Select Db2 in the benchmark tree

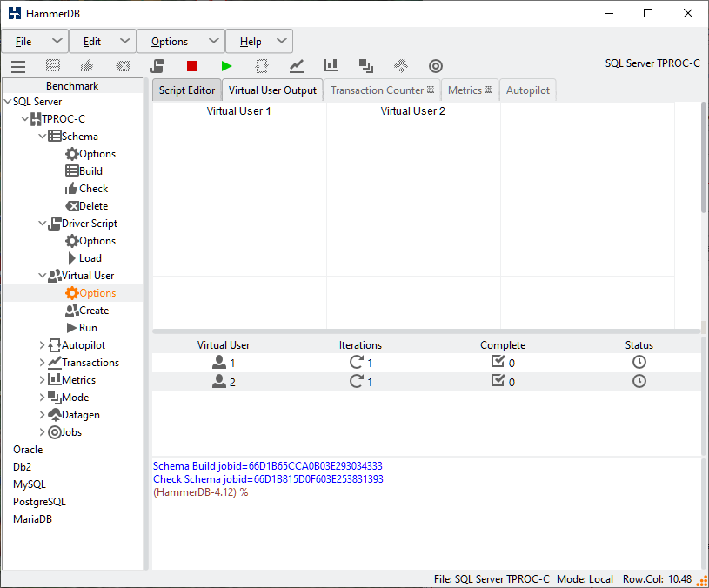pos(22,467)
